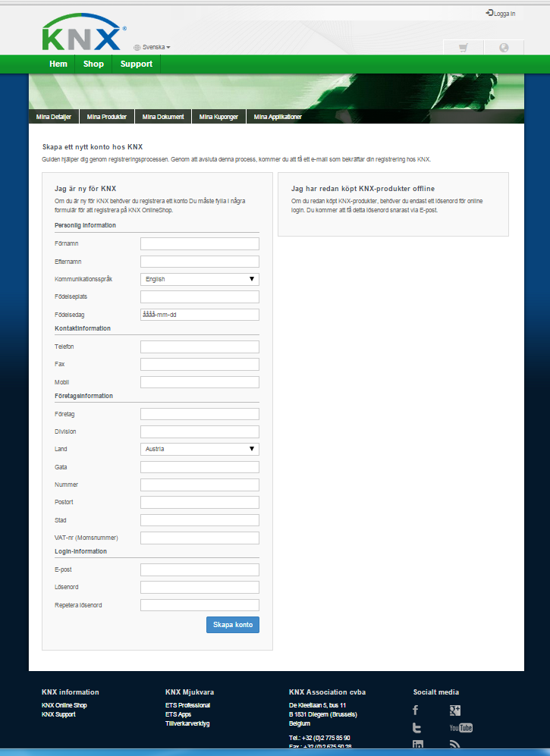
Task: Click the VAT-nr input field
Action: click(200, 538)
